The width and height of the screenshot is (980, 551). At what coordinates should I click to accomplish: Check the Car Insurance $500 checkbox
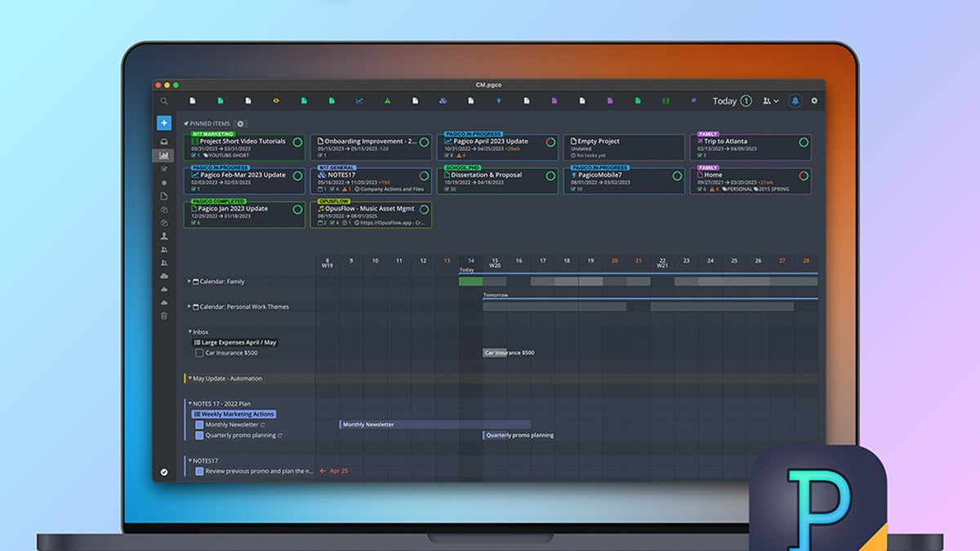[x=199, y=353]
